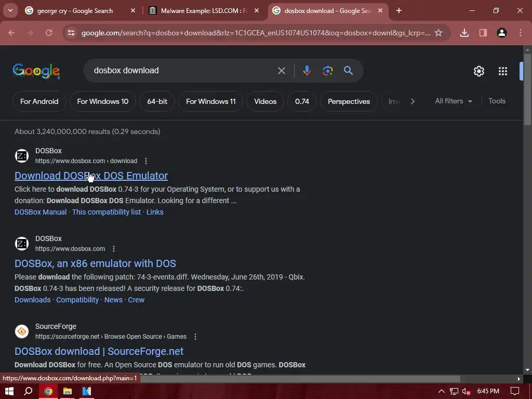The width and height of the screenshot is (532, 399).
Task: Open Crew sitelink
Action: tap(136, 300)
